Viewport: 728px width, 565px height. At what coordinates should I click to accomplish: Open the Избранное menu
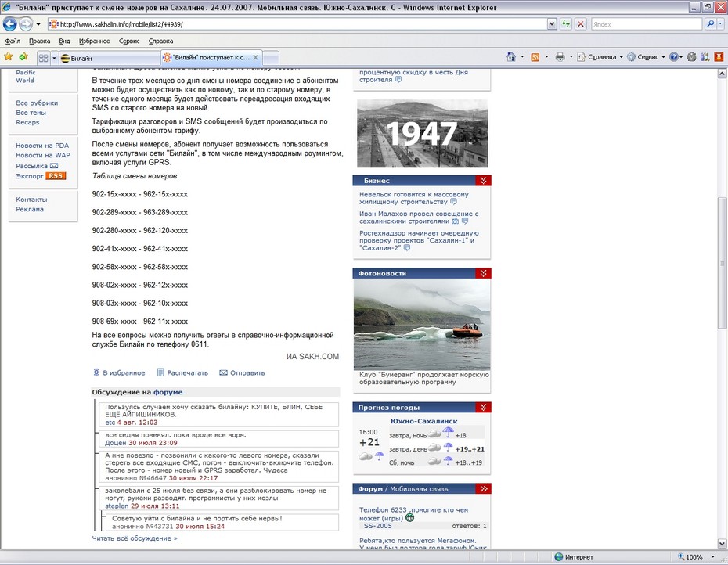tap(94, 41)
